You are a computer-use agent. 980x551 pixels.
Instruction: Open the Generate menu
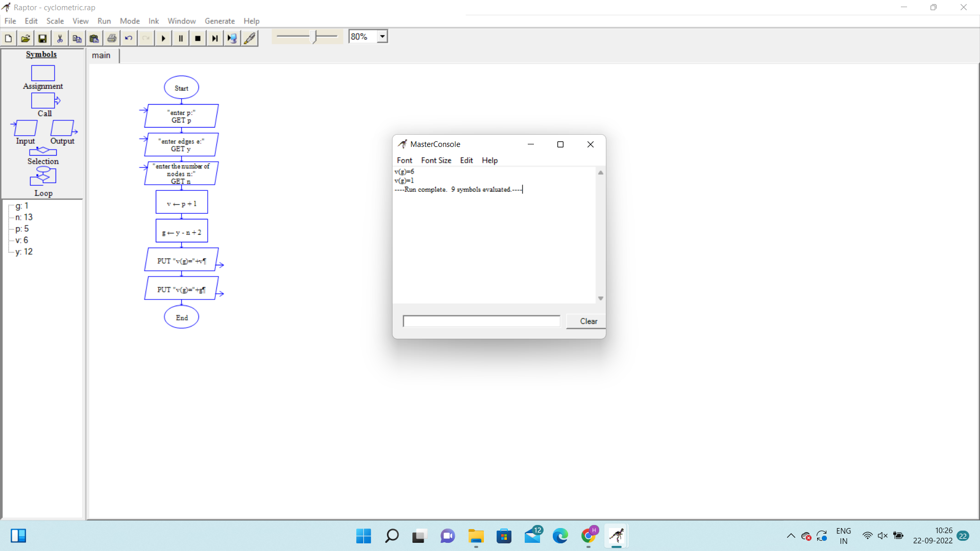(x=219, y=21)
